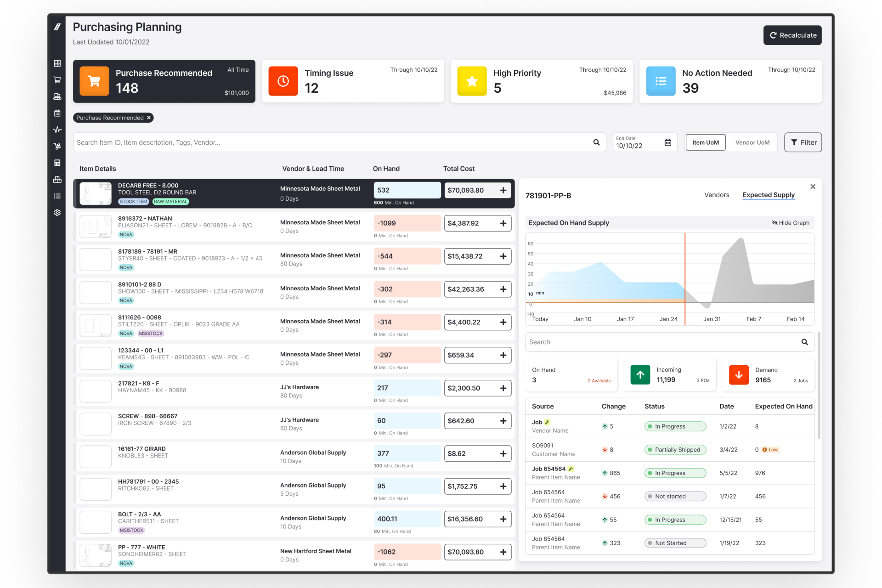Viewport: 882px width, 588px height.
Task: Click the Recalculate button
Action: coord(792,35)
